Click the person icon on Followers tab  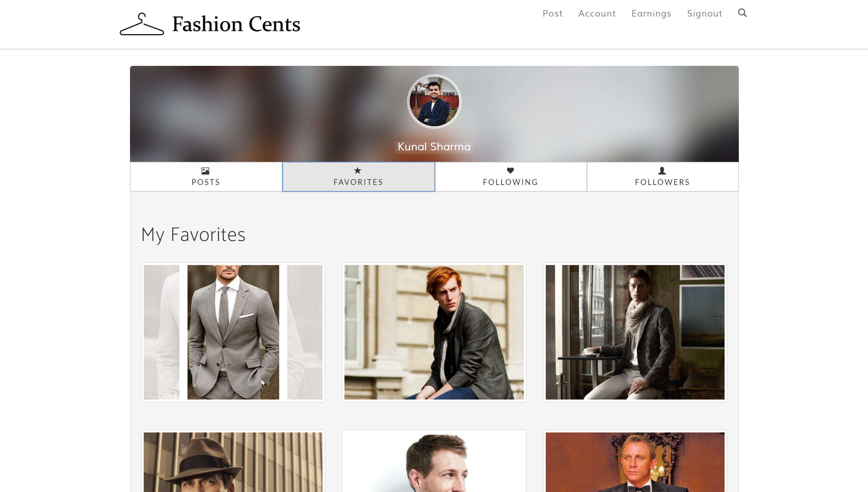pyautogui.click(x=662, y=171)
